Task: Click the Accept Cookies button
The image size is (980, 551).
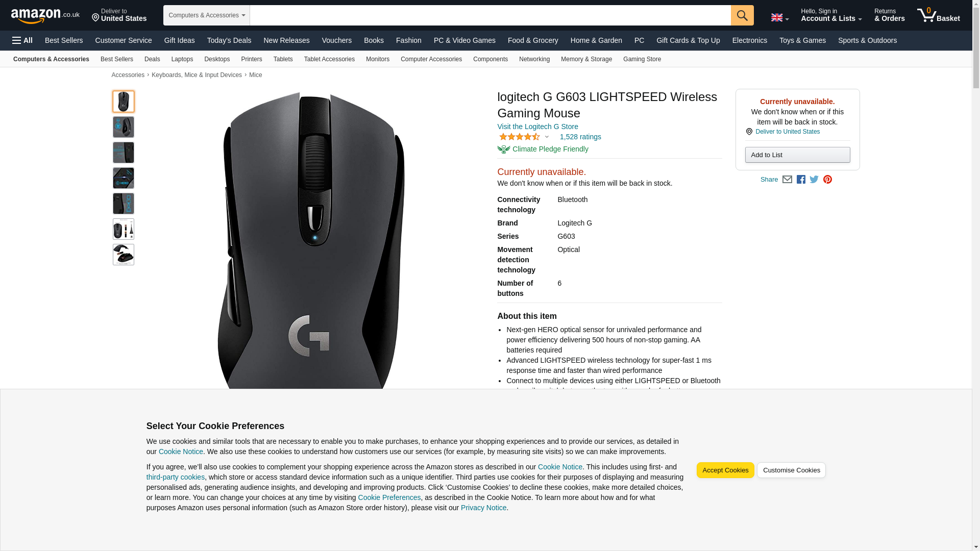Action: tap(725, 470)
